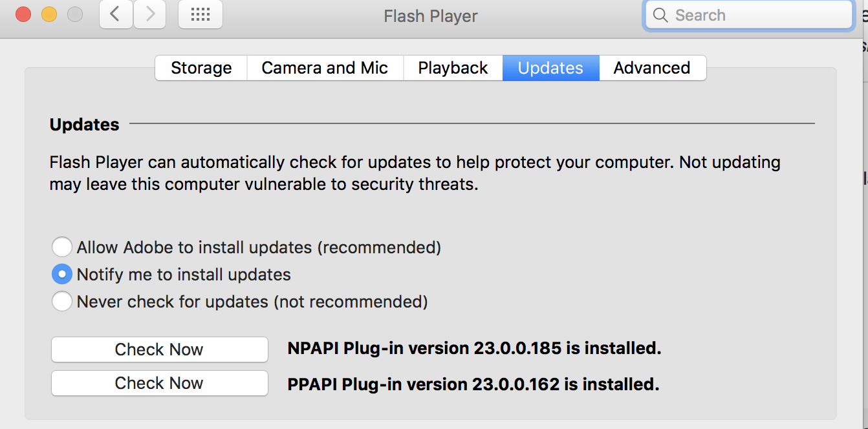The width and height of the screenshot is (868, 429).
Task: Choose Notify me to install updates
Action: [x=62, y=275]
